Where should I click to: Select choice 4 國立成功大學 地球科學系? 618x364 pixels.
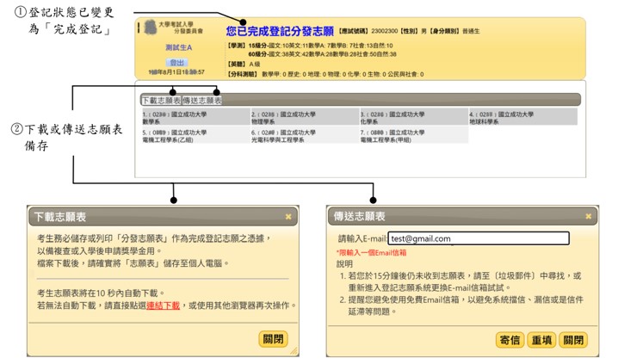click(523, 117)
